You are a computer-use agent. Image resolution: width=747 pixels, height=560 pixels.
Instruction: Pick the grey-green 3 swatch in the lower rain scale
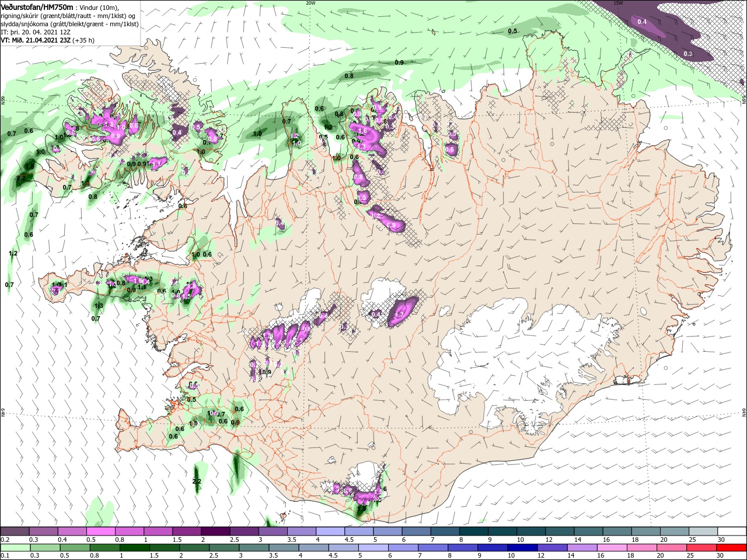(254, 548)
